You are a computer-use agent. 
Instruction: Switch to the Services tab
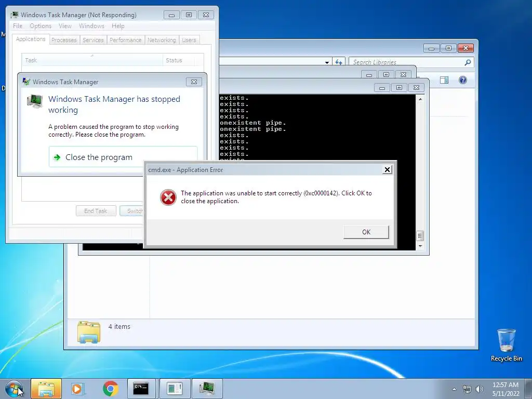click(93, 40)
